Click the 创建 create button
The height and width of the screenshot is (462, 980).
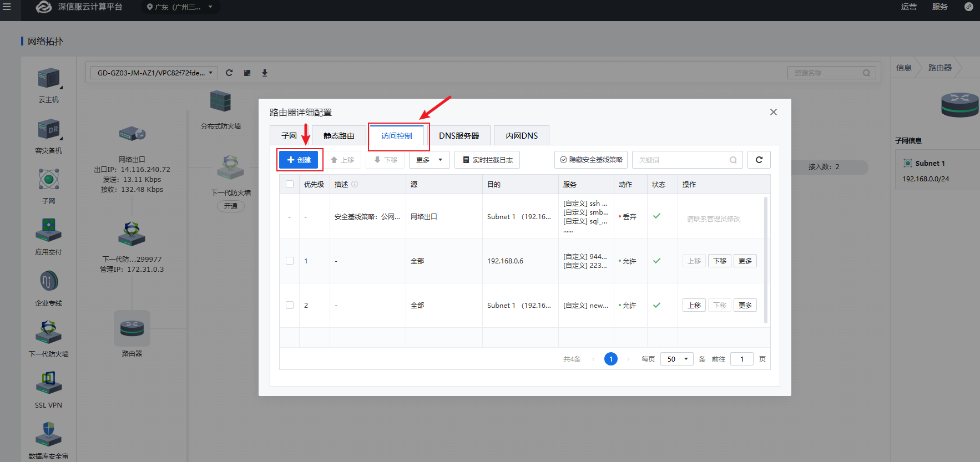coord(299,160)
